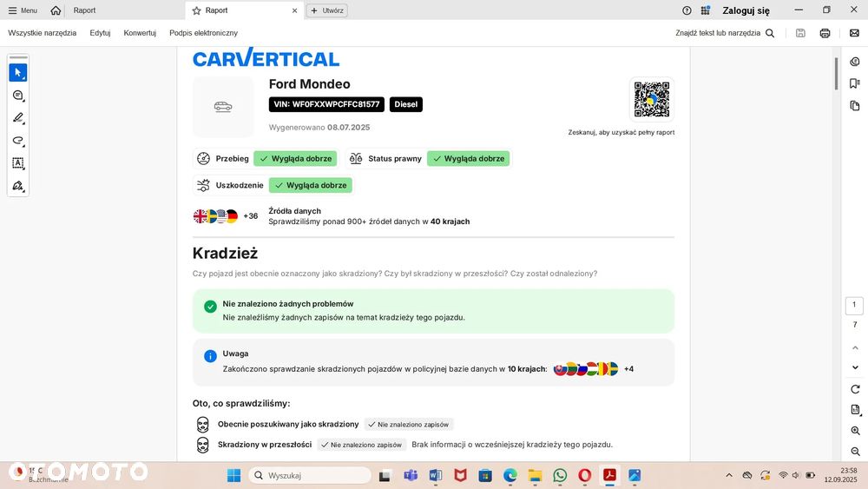
Task: Open WhatsApp from taskbar
Action: coord(560,476)
